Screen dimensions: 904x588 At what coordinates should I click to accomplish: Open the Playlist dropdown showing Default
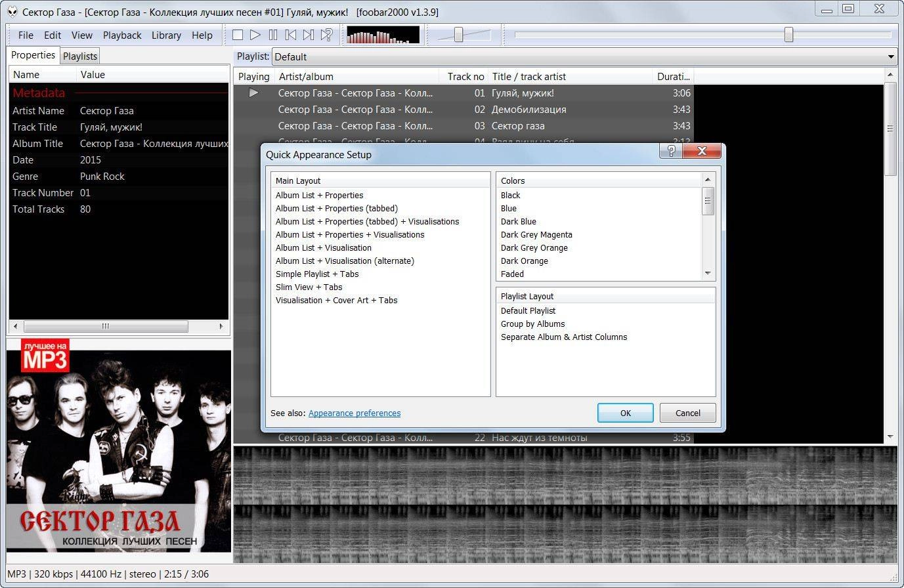[584, 56]
